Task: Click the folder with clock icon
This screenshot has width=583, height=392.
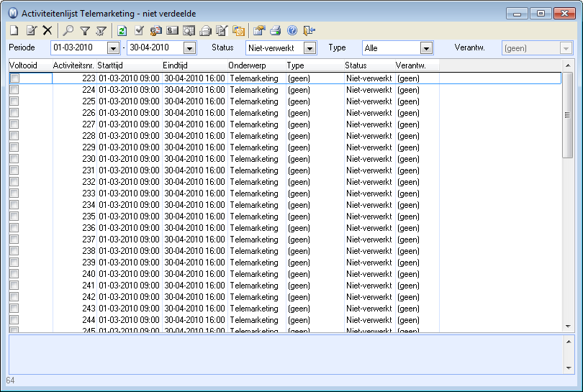Action: click(x=238, y=30)
